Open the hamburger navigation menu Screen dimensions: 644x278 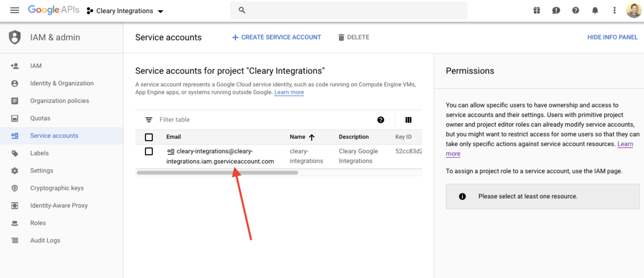pos(14,11)
